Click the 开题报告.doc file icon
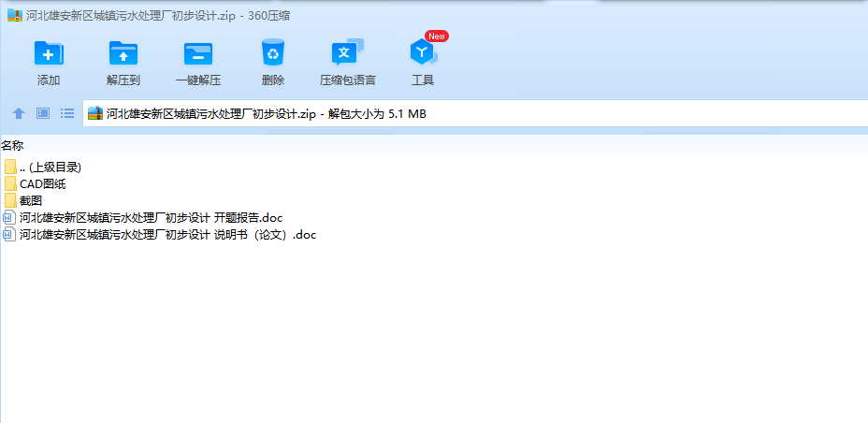The image size is (868, 423). click(x=9, y=218)
